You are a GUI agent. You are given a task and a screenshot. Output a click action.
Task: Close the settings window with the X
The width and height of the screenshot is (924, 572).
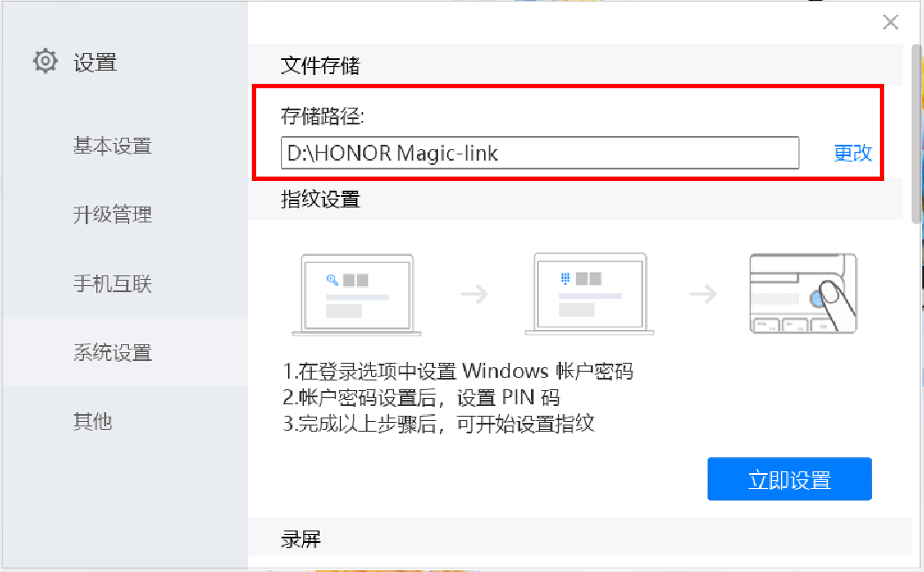pyautogui.click(x=890, y=22)
